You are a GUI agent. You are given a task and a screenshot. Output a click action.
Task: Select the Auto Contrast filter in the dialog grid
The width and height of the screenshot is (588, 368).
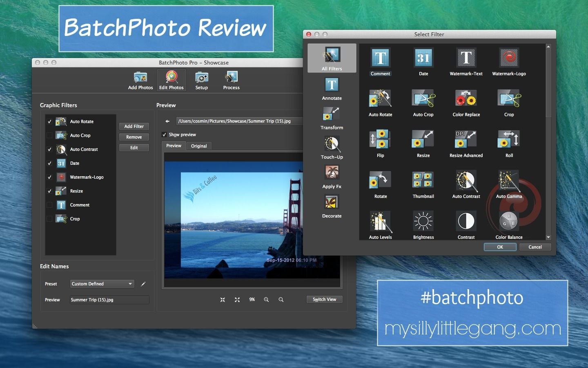(466, 184)
